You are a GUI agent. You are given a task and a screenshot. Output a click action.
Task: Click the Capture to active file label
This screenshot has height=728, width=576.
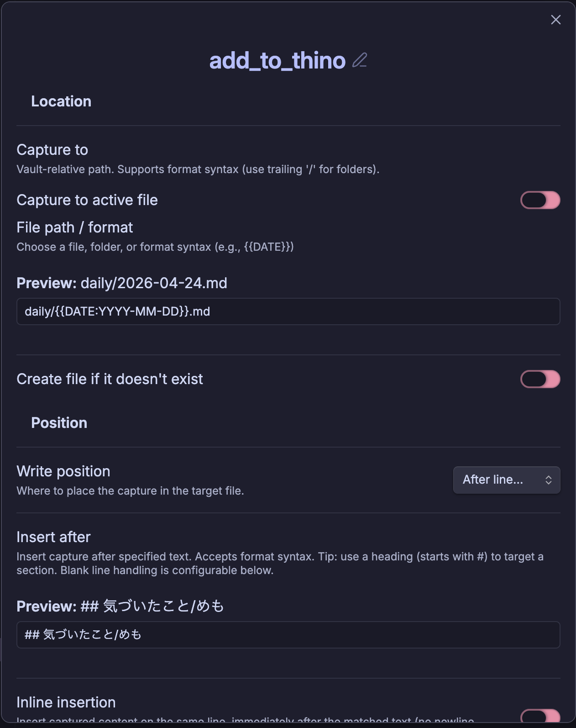click(87, 200)
